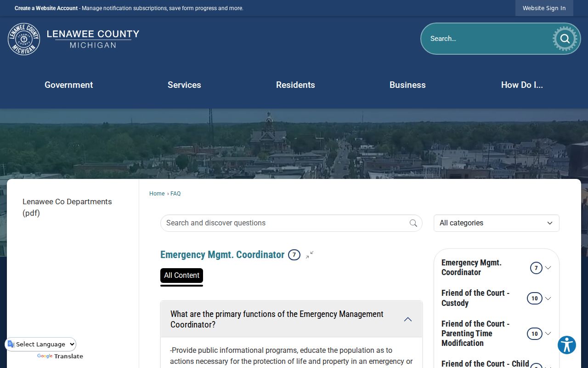Click collapse icon beside Emergency Mgmt. Coordinator heading
Image resolution: width=588 pixels, height=368 pixels.
tap(310, 255)
